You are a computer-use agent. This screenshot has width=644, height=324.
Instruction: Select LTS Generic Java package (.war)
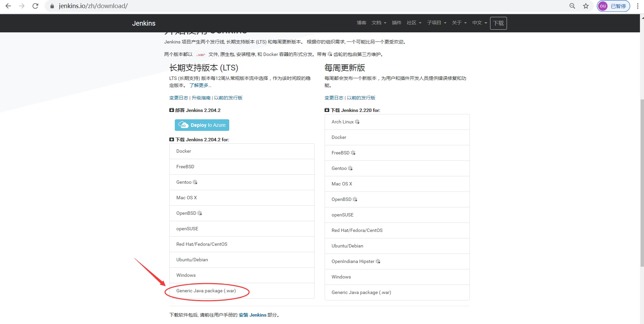pyautogui.click(x=206, y=291)
